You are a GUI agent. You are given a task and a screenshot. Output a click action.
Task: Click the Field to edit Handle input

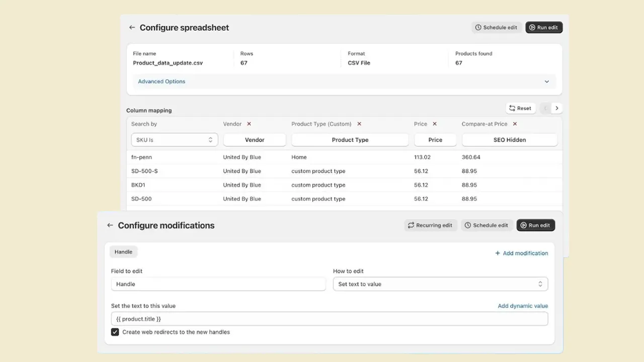(218, 284)
